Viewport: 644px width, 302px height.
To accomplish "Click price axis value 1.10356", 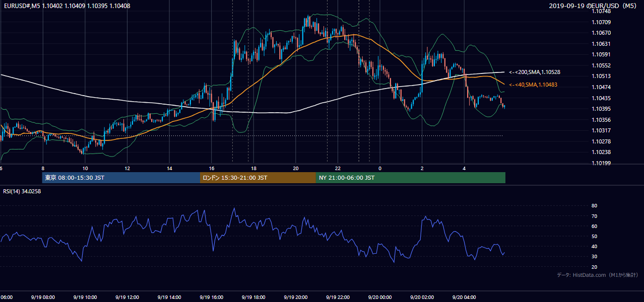I will 601,120.
